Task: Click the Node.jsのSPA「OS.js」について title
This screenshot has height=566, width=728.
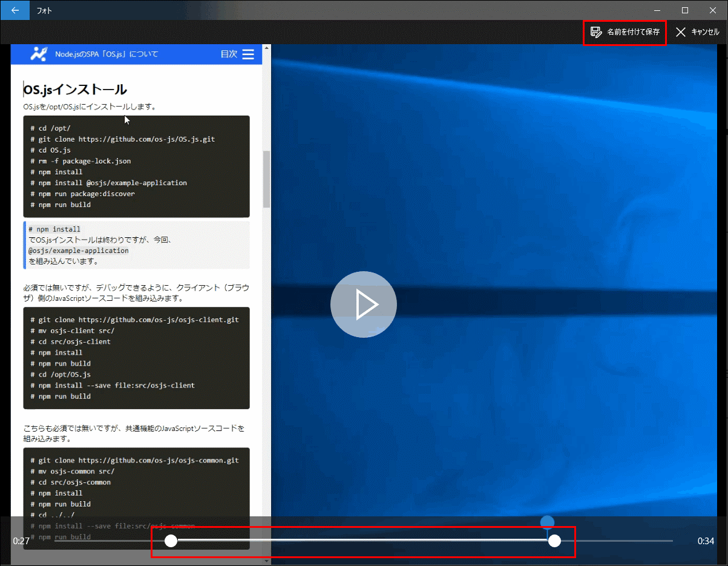Action: point(107,54)
